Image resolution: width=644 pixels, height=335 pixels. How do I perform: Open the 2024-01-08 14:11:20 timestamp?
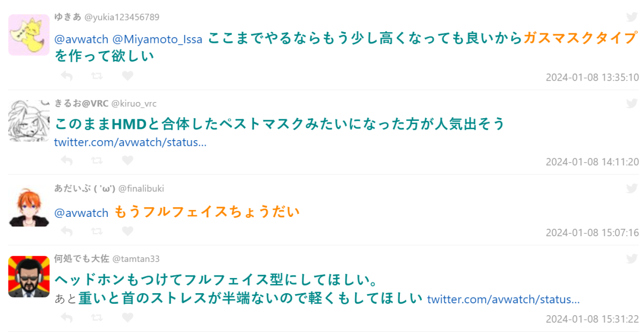592,162
